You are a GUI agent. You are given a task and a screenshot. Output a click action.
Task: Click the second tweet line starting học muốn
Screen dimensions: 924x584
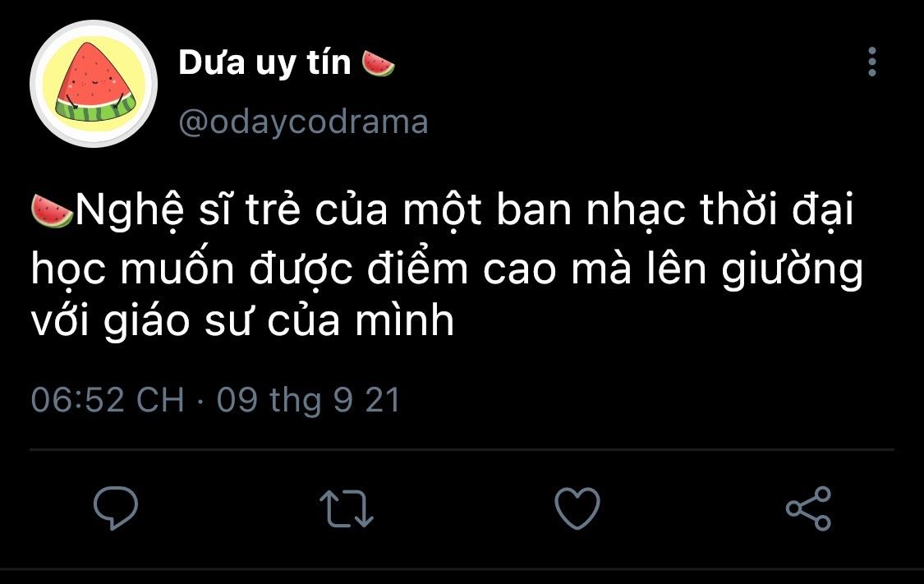[x=448, y=270]
